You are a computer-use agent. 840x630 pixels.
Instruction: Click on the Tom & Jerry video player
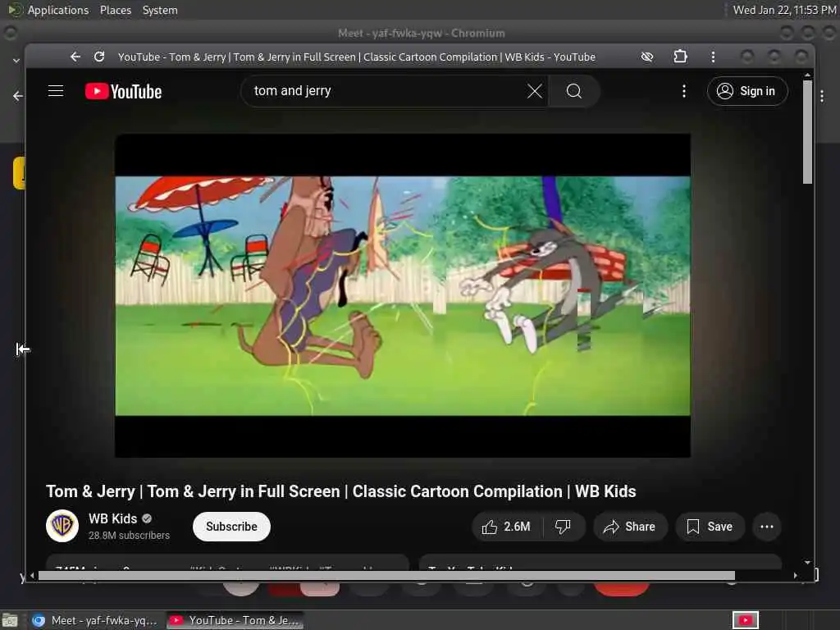coord(402,295)
